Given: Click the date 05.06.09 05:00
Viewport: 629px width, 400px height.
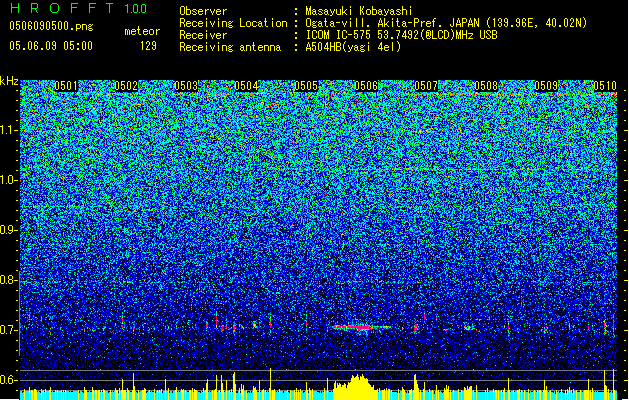Looking at the screenshot, I should [51, 45].
